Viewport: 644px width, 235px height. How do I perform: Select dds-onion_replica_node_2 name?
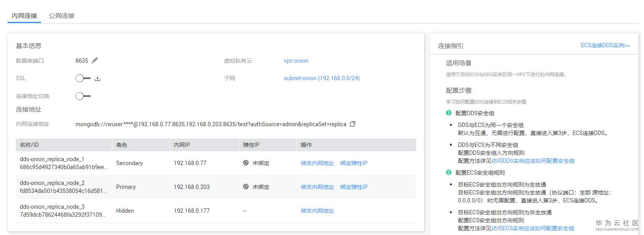[52, 183]
